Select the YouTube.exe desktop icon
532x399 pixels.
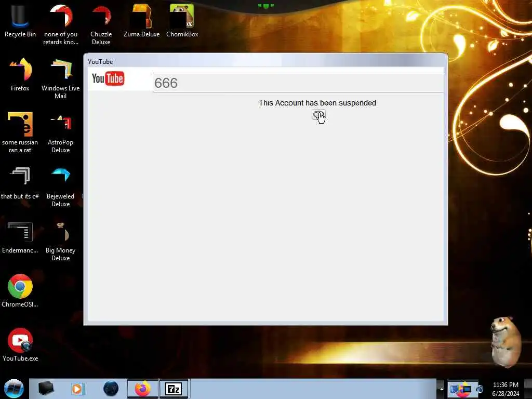[x=20, y=345]
